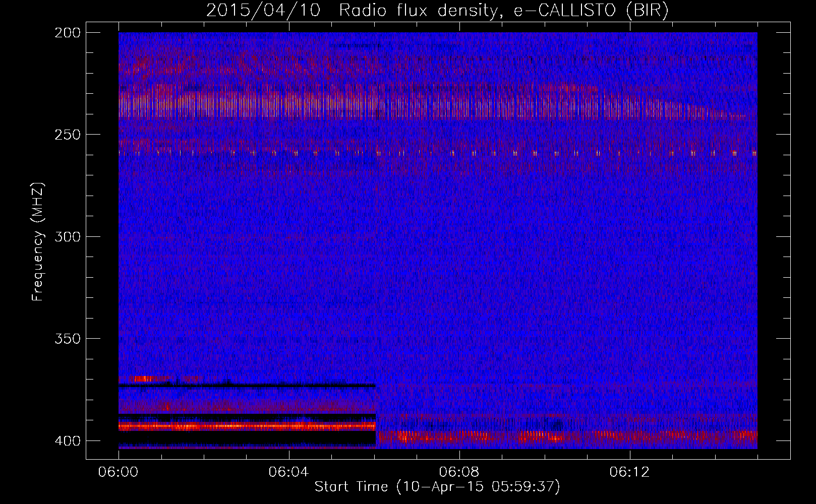Click the plot title mentioning e-CALLISTO (BIR)
Screen dimensions: 816x504
tap(437, 11)
